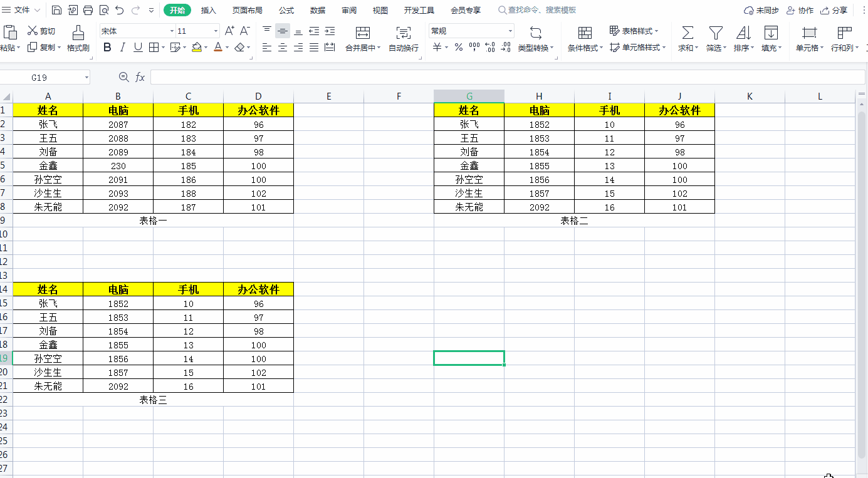868x478 pixels.
Task: Click the increase indent icon
Action: [330, 31]
